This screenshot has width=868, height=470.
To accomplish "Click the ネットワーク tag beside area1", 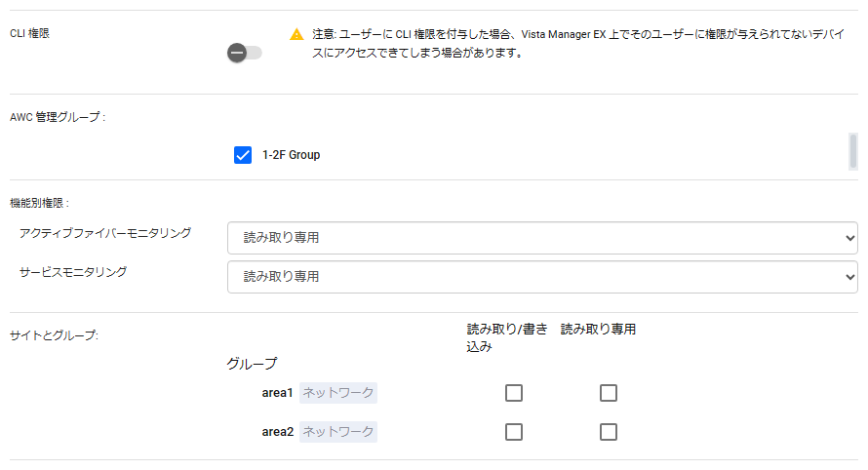I will 338,393.
